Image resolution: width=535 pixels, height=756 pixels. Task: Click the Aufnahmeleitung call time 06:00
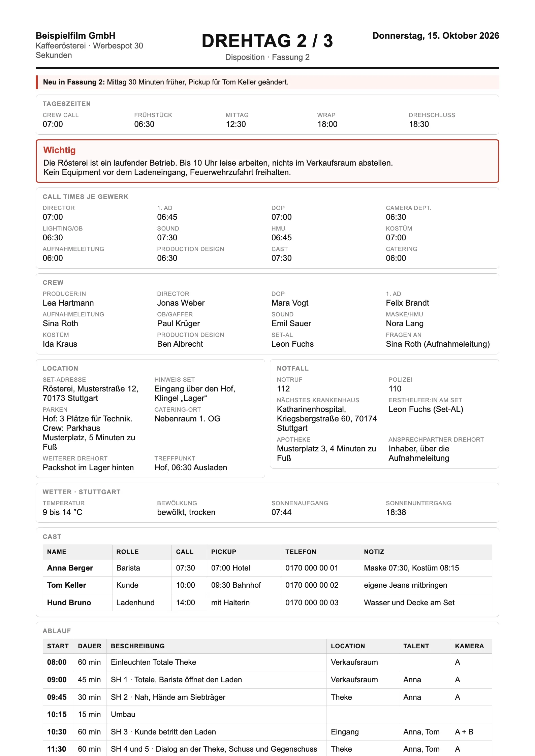(x=53, y=258)
